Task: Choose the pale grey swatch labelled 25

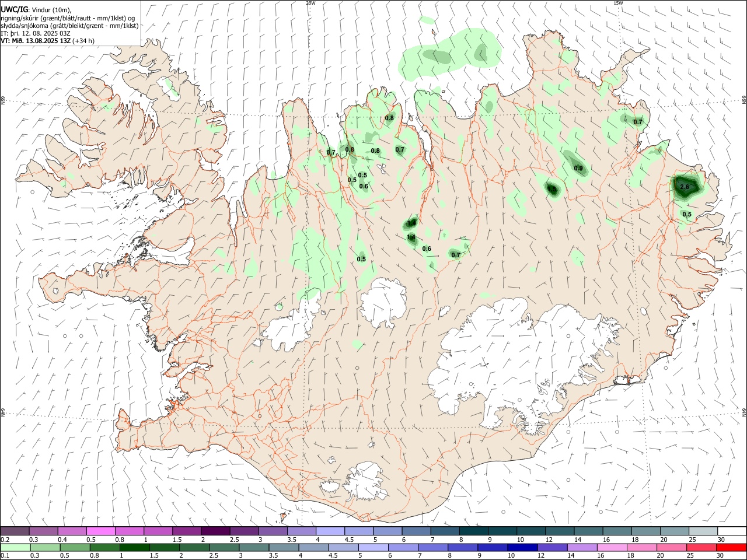Action: tap(703, 531)
